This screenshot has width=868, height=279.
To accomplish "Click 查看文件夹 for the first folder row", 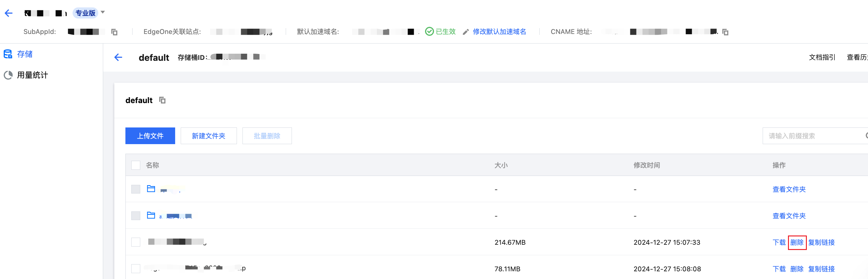I will click(x=789, y=189).
